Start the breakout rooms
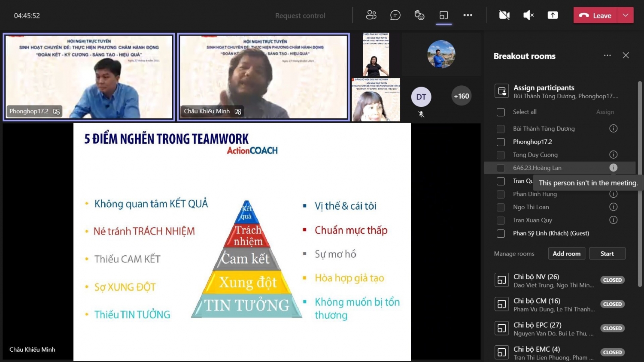The height and width of the screenshot is (362, 644). (x=607, y=253)
